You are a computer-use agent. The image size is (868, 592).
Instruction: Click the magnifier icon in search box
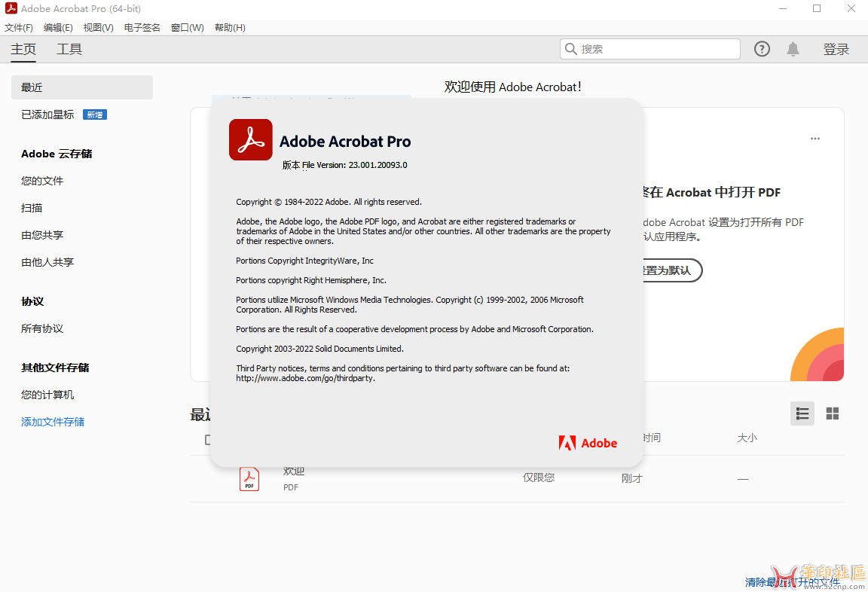pyautogui.click(x=570, y=49)
